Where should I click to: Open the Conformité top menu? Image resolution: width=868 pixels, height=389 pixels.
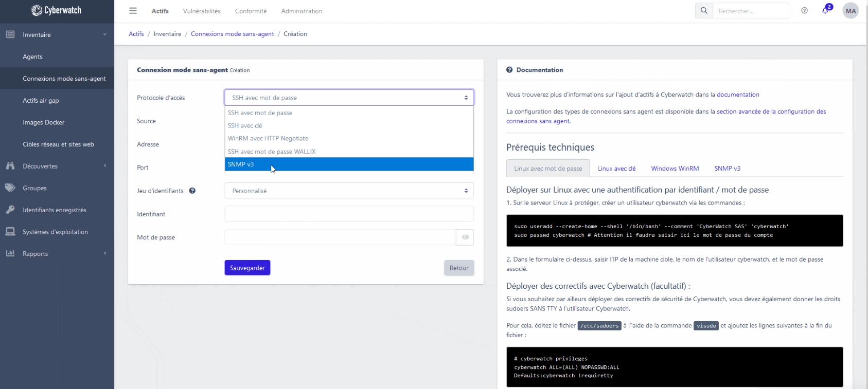click(x=251, y=11)
